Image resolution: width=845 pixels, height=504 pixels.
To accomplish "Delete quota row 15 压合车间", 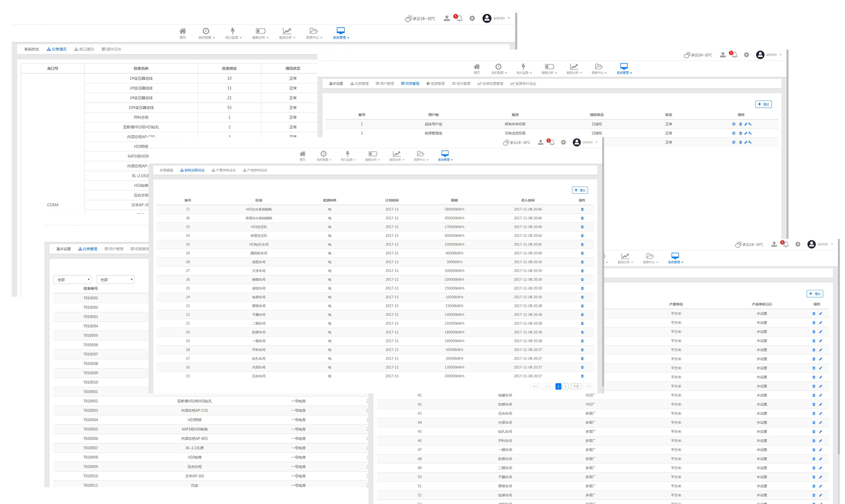I will tap(582, 376).
